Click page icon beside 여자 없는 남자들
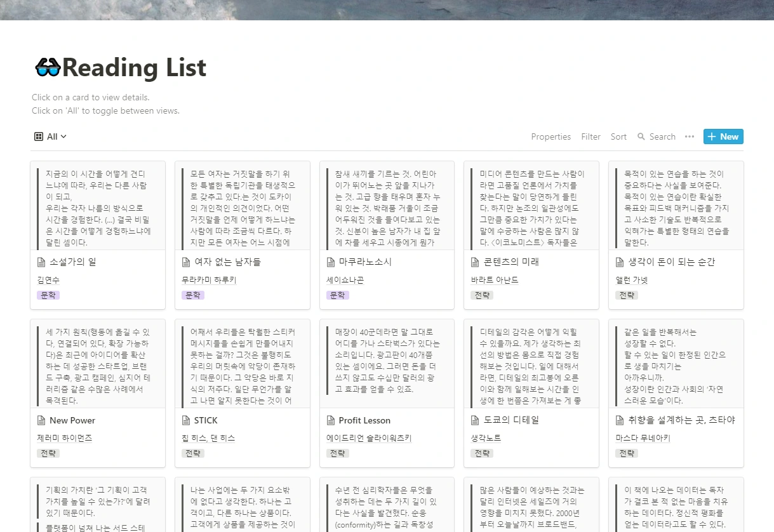The width and height of the screenshot is (774, 532). point(187,262)
